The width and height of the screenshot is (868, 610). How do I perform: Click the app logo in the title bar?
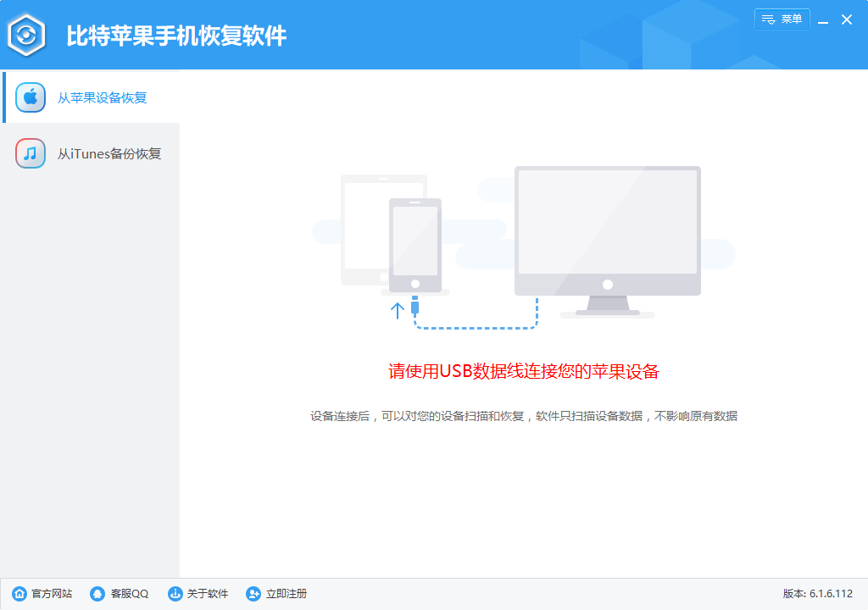click(26, 36)
